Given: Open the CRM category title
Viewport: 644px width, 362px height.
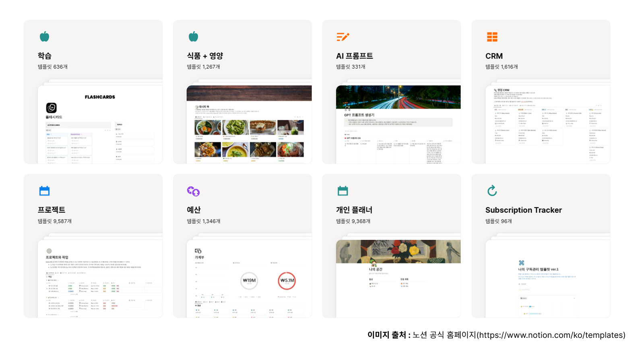Looking at the screenshot, I should [494, 56].
